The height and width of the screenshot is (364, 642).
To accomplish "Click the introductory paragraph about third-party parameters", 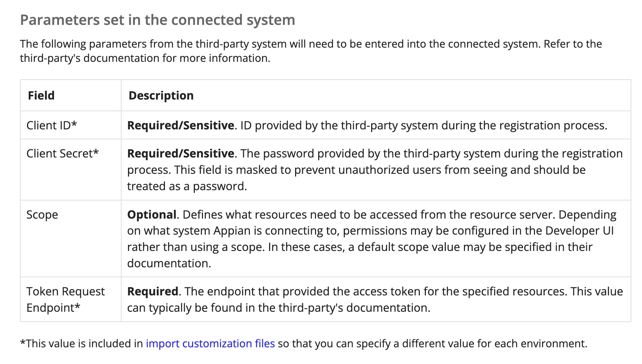I will (x=311, y=51).
